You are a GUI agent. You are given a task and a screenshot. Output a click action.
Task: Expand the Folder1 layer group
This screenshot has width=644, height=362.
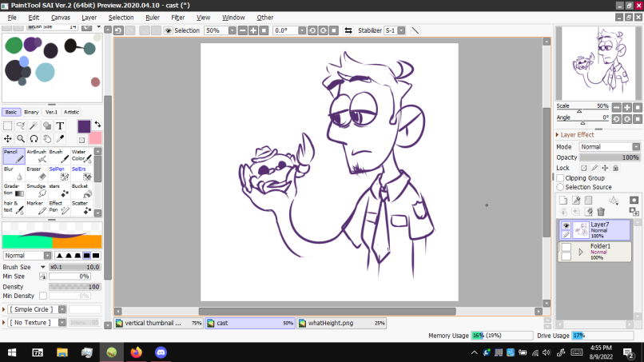tap(581, 252)
